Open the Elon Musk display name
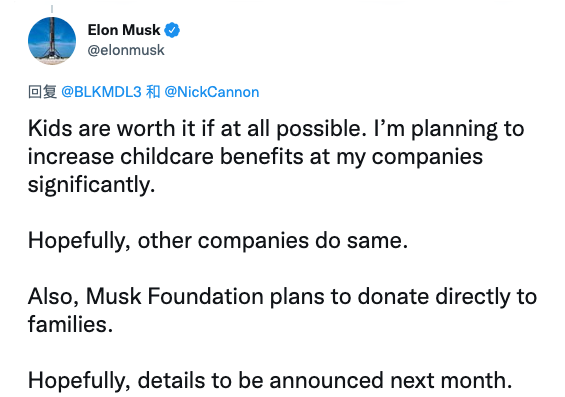Viewport: 565px width, 397px height. (124, 30)
